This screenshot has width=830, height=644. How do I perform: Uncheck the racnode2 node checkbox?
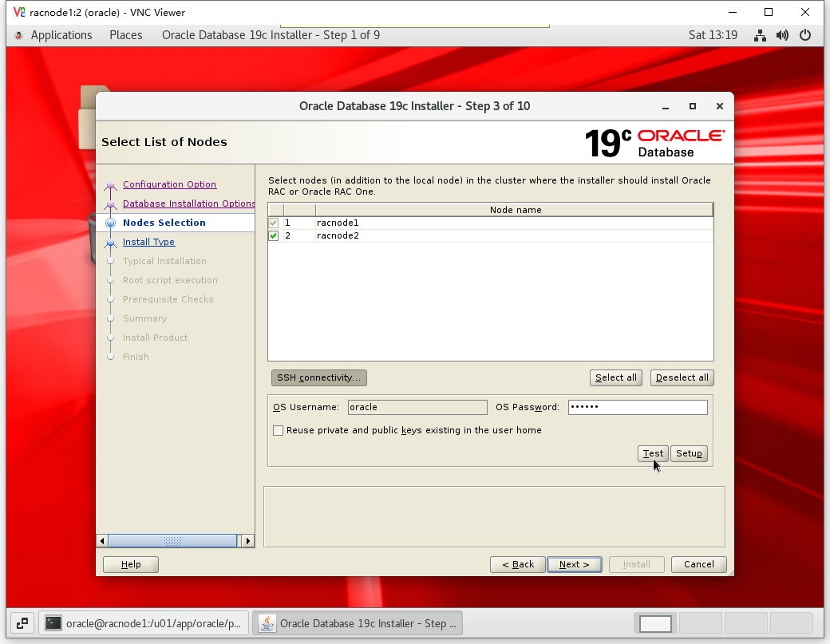[274, 235]
